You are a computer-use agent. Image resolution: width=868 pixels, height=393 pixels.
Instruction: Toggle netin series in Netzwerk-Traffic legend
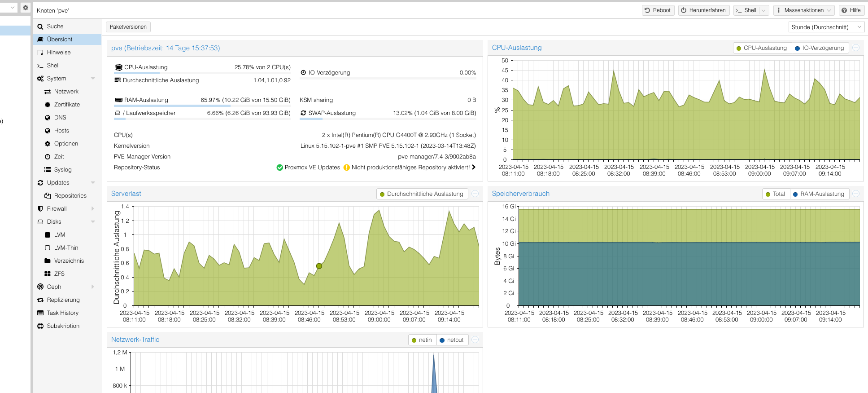422,340
